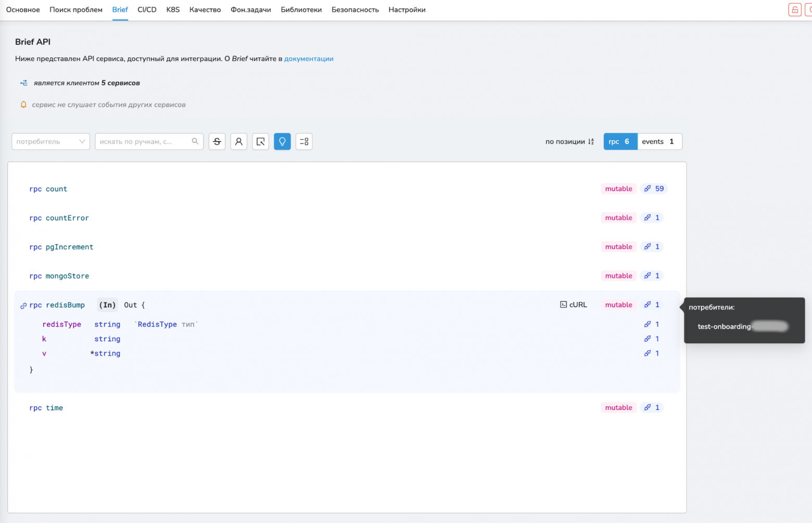Select the grpc 6 toggle
Viewport: 812px width, 523px height.
point(620,142)
